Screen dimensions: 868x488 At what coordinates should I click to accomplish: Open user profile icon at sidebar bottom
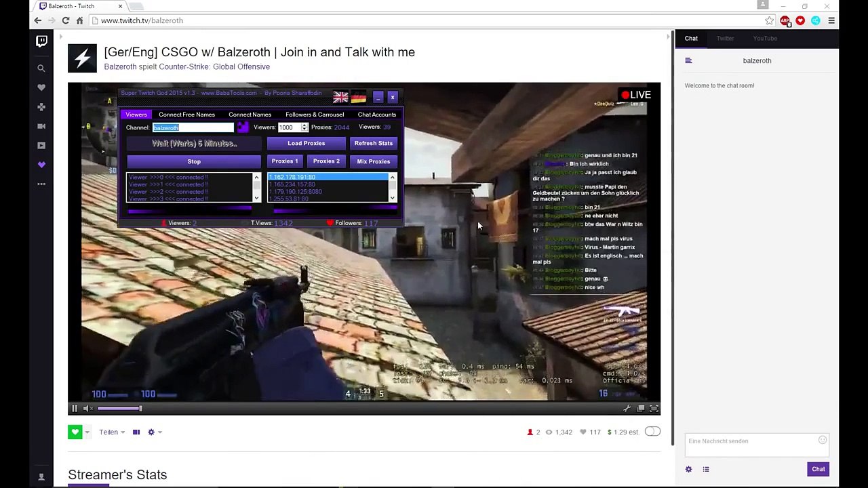coord(41,477)
